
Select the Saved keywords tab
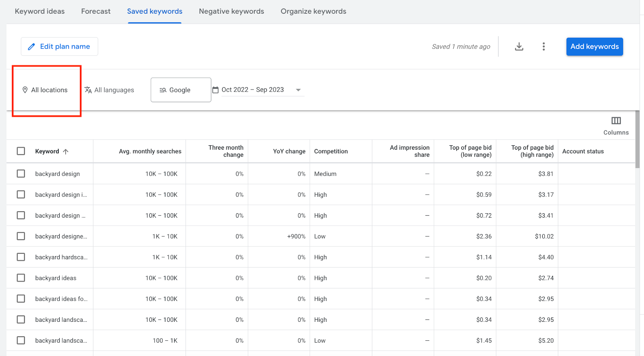pyautogui.click(x=155, y=11)
